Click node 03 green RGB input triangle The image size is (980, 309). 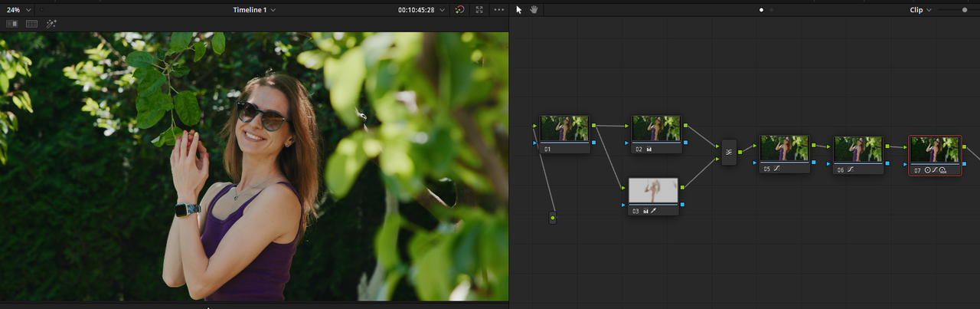click(624, 187)
